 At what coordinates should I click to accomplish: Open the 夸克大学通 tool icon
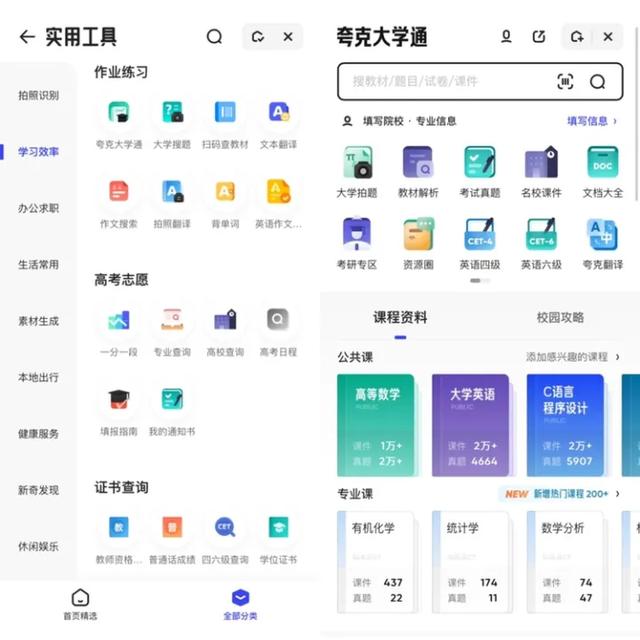tap(119, 112)
